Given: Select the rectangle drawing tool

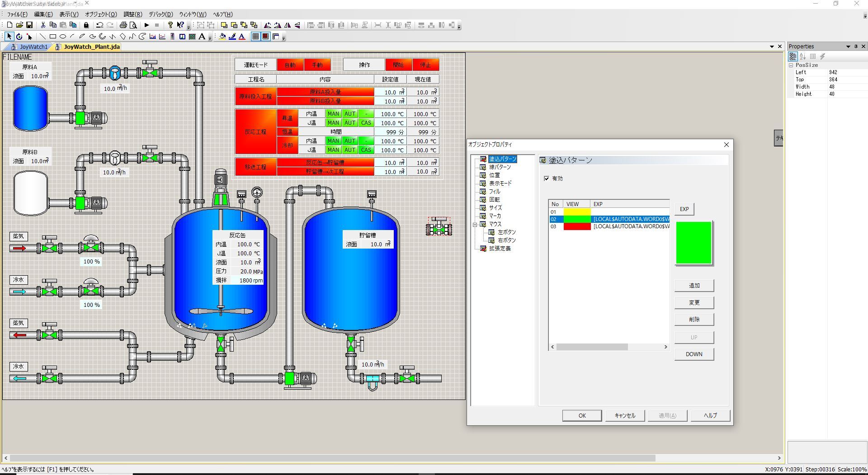Looking at the screenshot, I should [x=53, y=37].
